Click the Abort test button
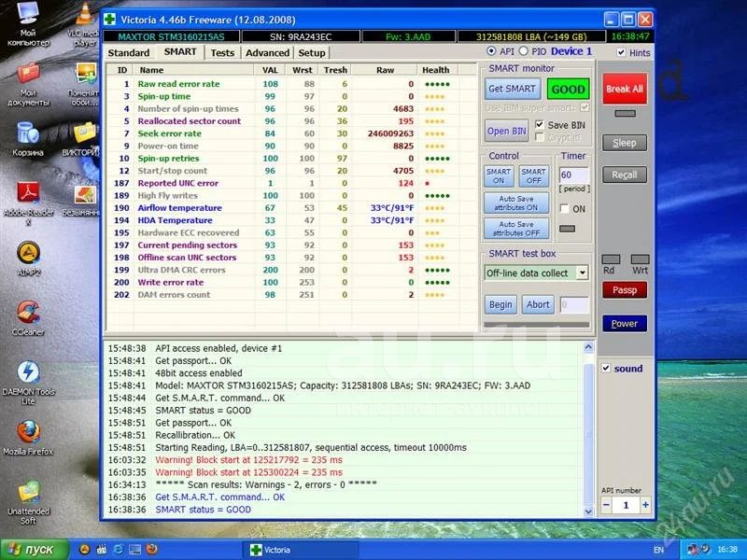Viewport: 747px width, 560px height. click(x=539, y=305)
